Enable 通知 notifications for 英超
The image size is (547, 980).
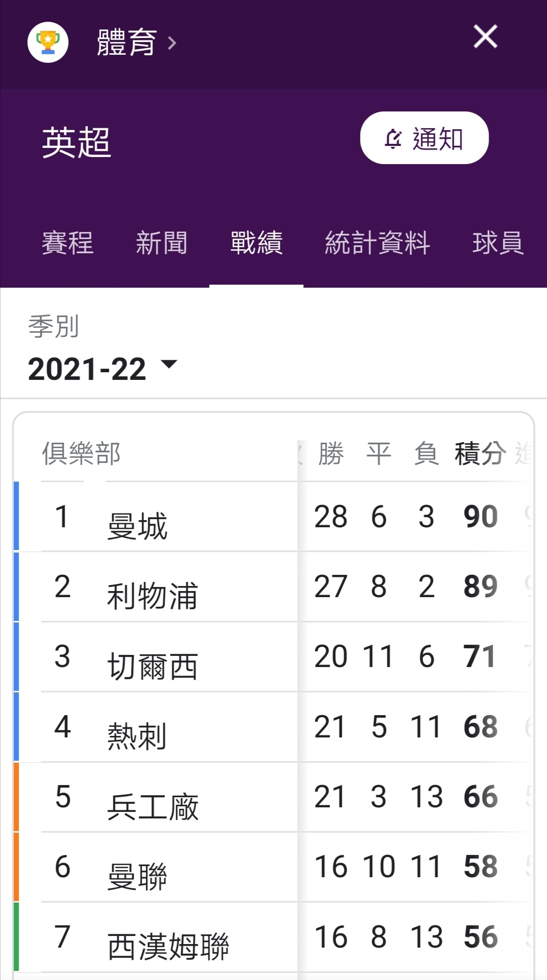coord(424,138)
